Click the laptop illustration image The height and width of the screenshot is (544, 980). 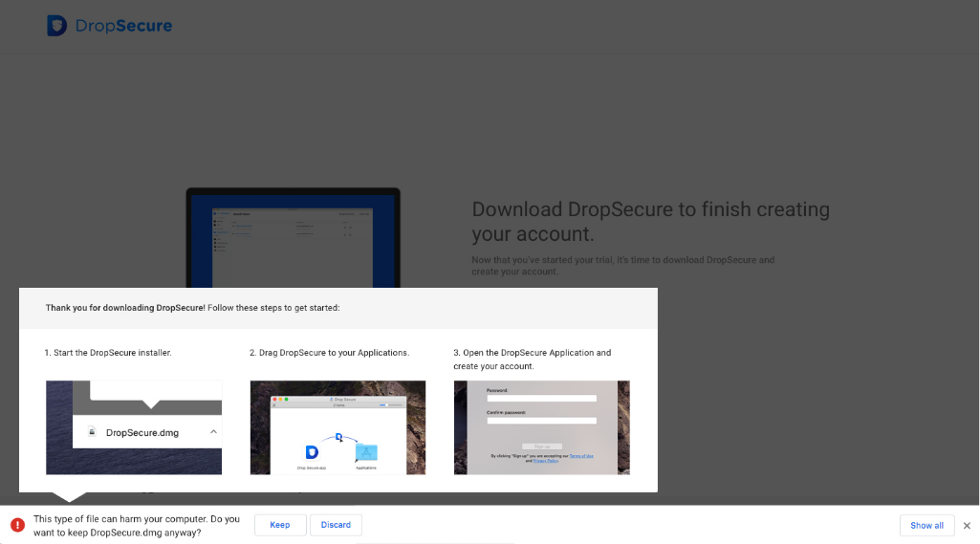[x=294, y=238]
